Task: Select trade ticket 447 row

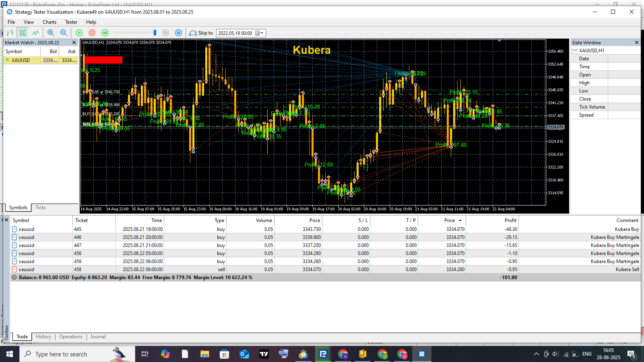Action: click(x=325, y=245)
